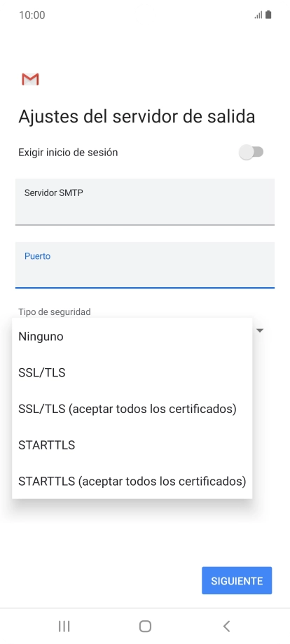Tap the Android home button icon

145,626
